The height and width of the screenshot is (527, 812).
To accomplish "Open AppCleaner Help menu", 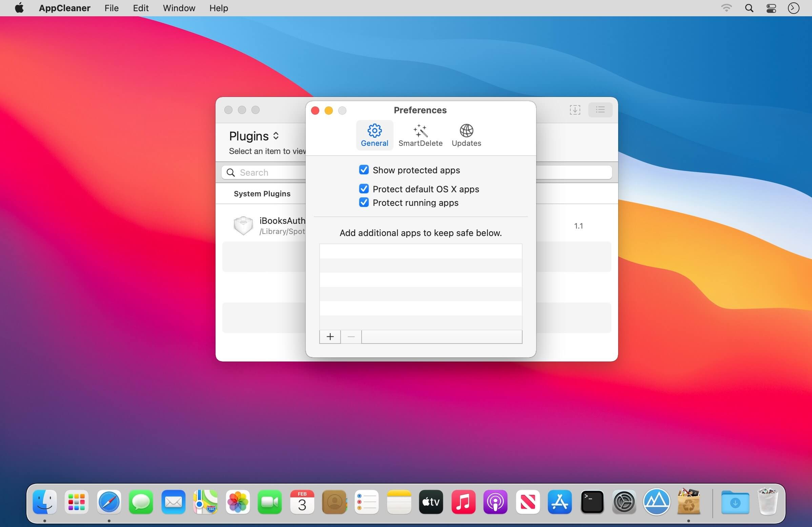I will coord(218,8).
